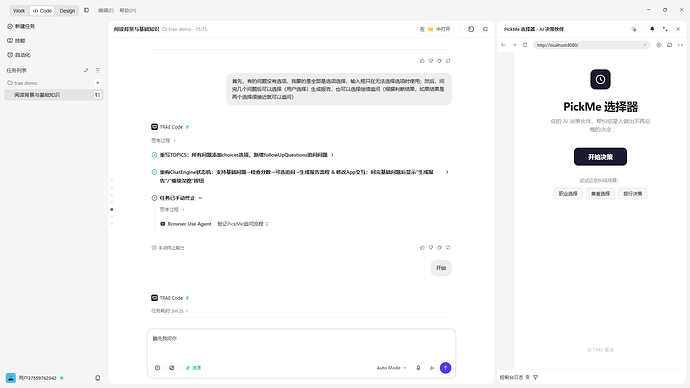Open the 编辑 menu

106,10
